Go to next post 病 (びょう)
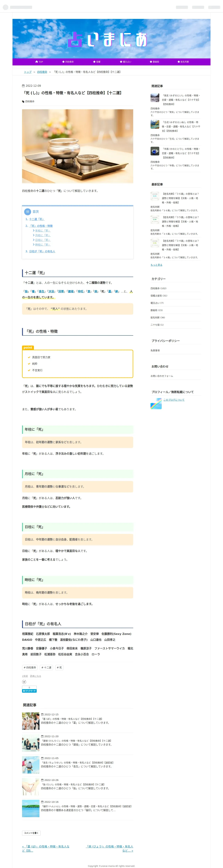The image size is (223, 868). pos(110,848)
